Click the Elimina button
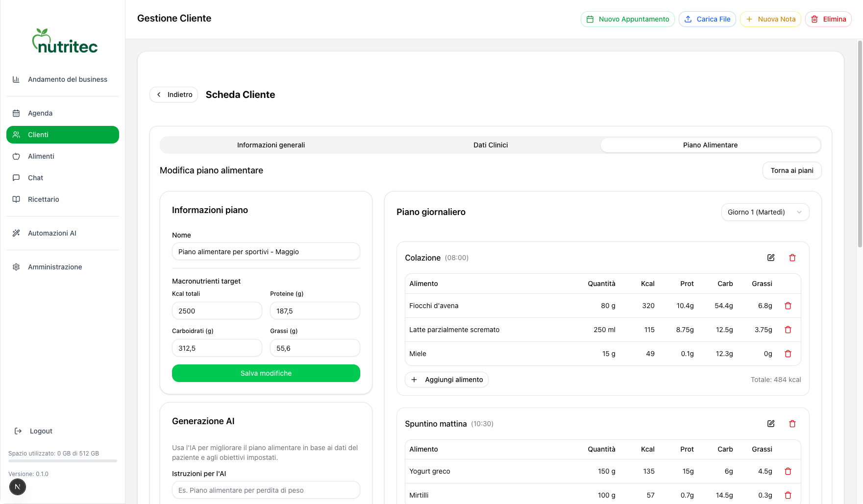 coord(828,19)
